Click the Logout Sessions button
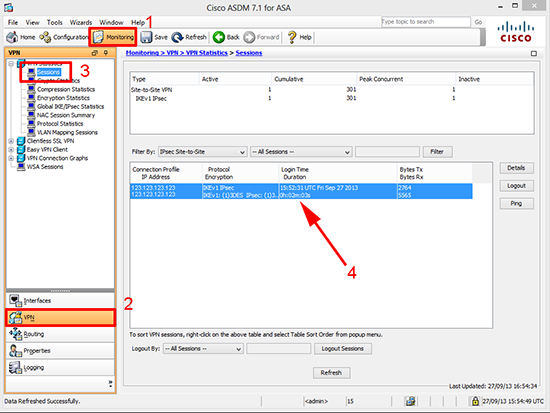Image resolution: width=550 pixels, height=413 pixels. (x=343, y=349)
